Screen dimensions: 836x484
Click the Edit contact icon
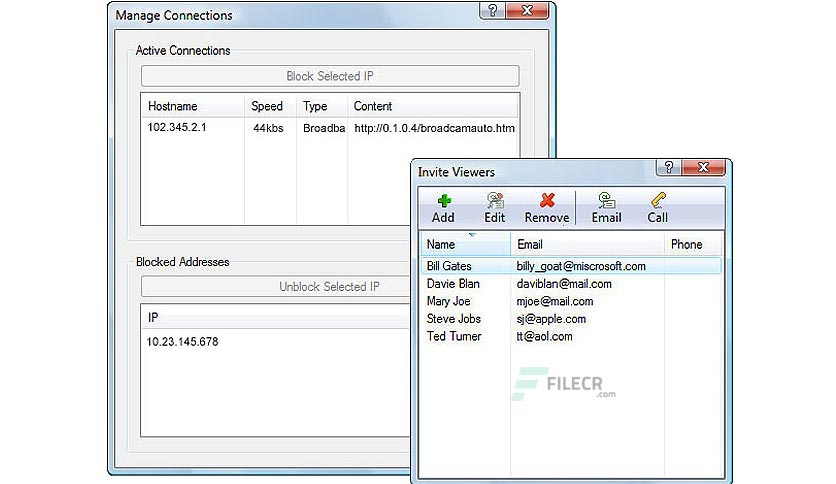coord(495,200)
